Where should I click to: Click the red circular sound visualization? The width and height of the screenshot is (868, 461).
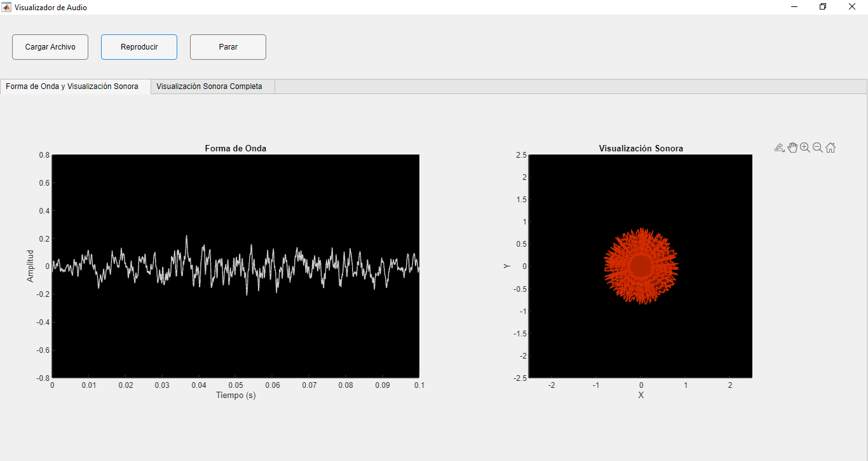[640, 265]
